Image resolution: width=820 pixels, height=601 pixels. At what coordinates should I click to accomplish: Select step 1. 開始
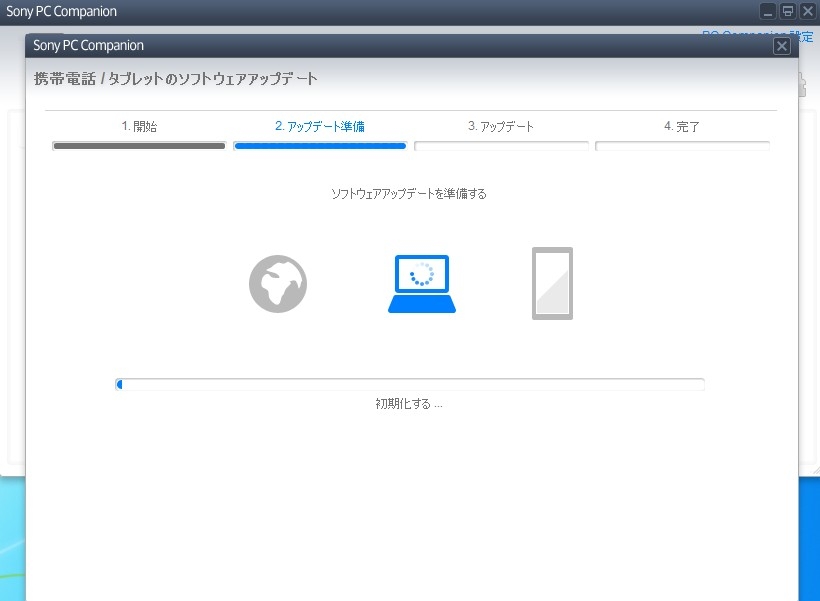tap(139, 126)
